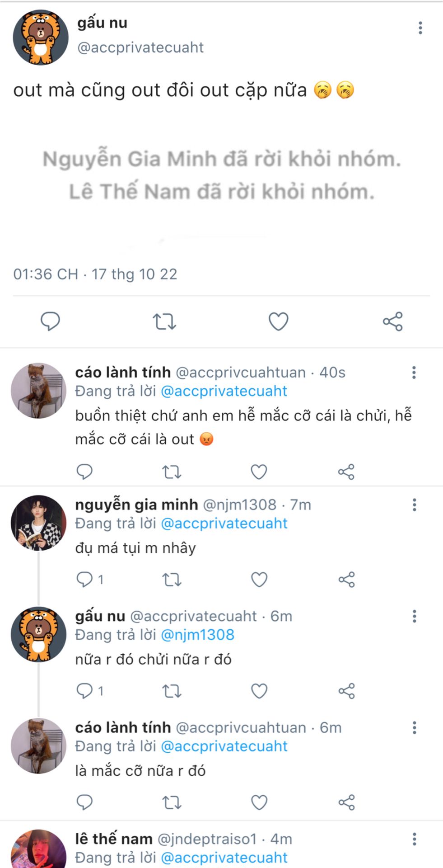Retweet the main tweet by gấu nu

tap(164, 321)
